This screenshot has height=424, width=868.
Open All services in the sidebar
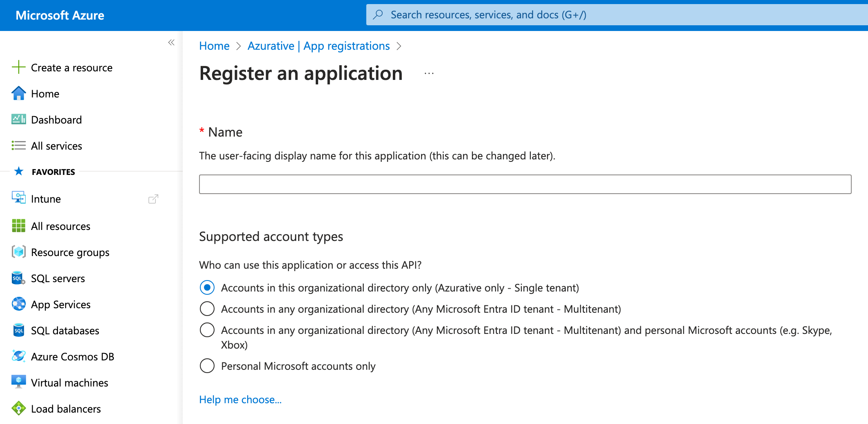point(56,146)
